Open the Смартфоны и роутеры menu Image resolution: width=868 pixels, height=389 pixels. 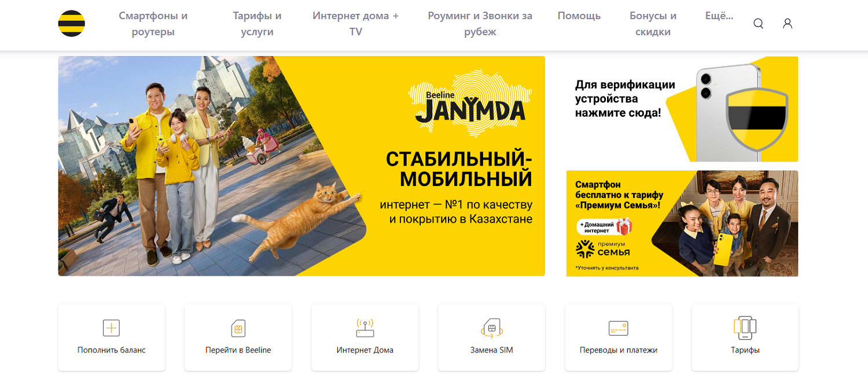pos(153,24)
